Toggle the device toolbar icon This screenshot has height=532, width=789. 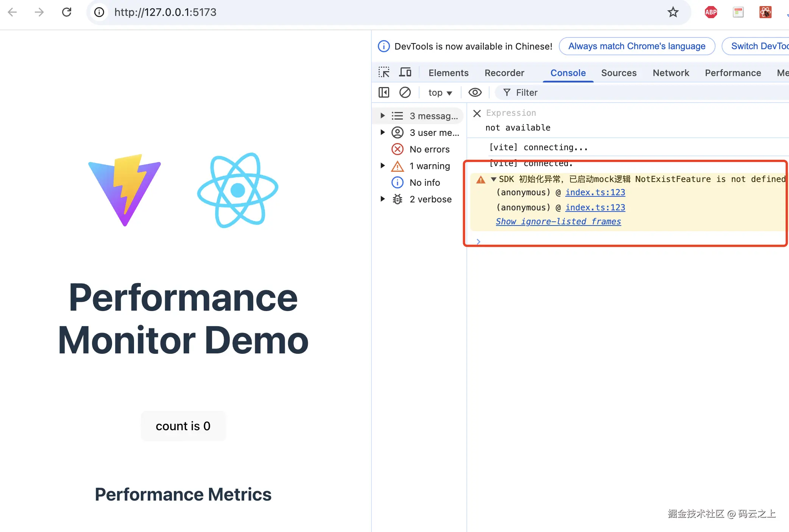click(405, 72)
